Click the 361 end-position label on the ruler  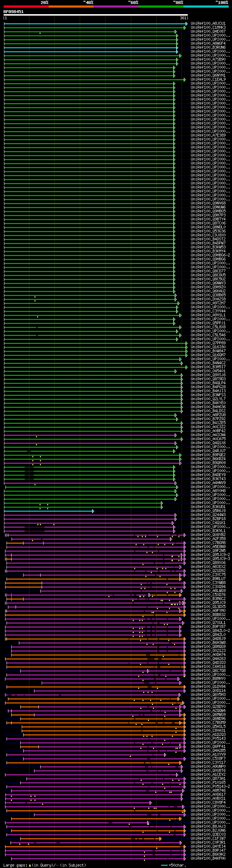pyautogui.click(x=183, y=18)
